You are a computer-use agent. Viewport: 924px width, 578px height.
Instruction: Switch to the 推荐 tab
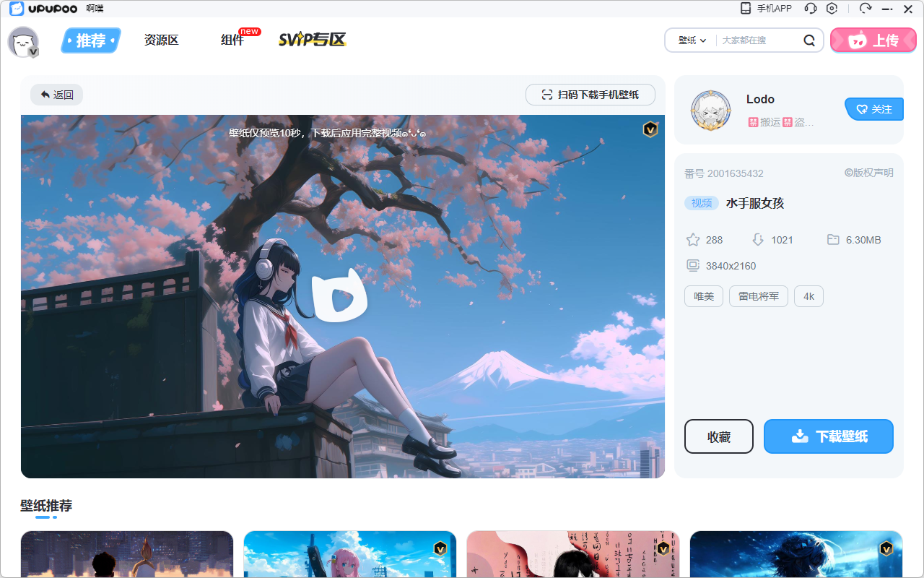pyautogui.click(x=91, y=40)
